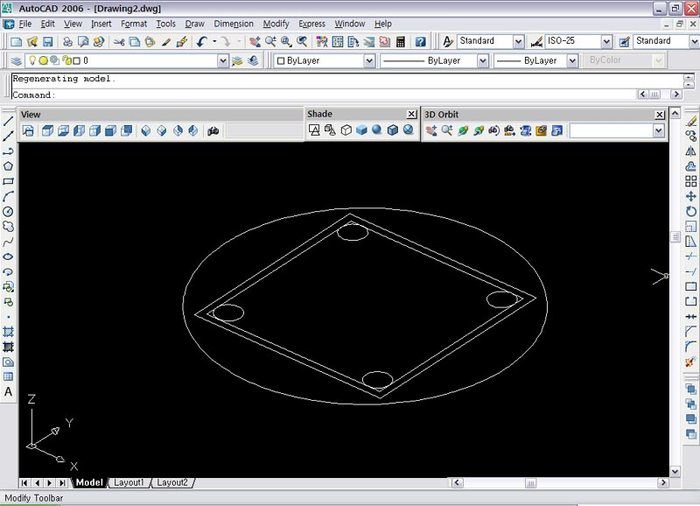Viewport: 700px width, 506px height.
Task: Click the Mirror tool icon
Action: (691, 151)
